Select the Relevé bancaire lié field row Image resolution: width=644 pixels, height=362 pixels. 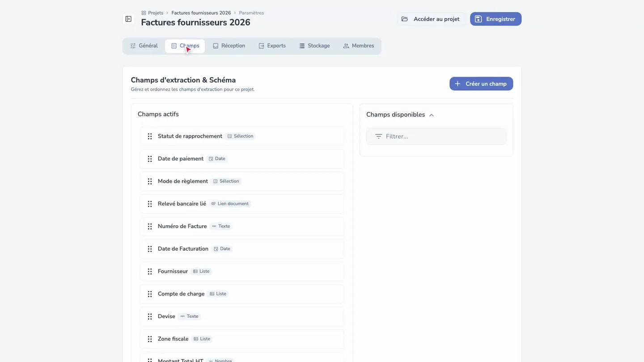coord(242,204)
